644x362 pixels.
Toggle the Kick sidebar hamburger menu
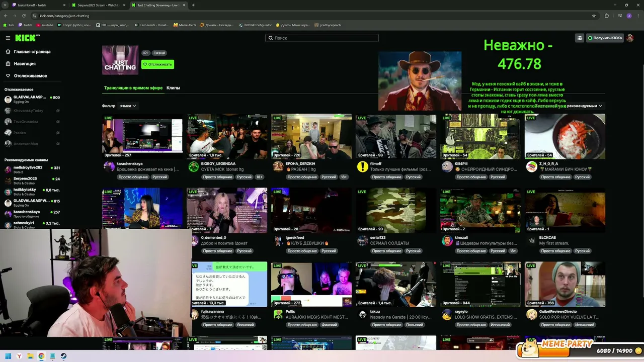(8, 38)
